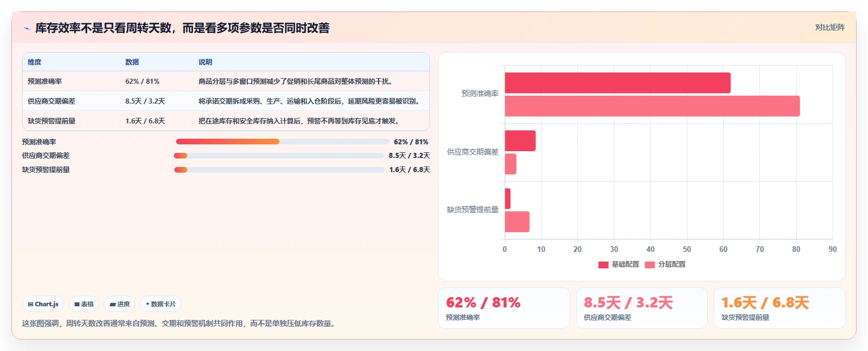Click the 缺货预警提前量 分层配置 bar in chart

coord(517,222)
